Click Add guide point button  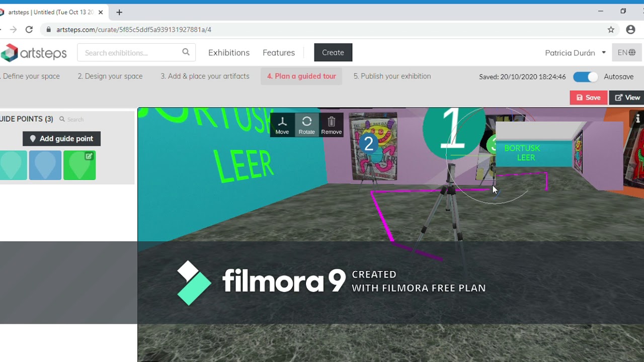(61, 139)
